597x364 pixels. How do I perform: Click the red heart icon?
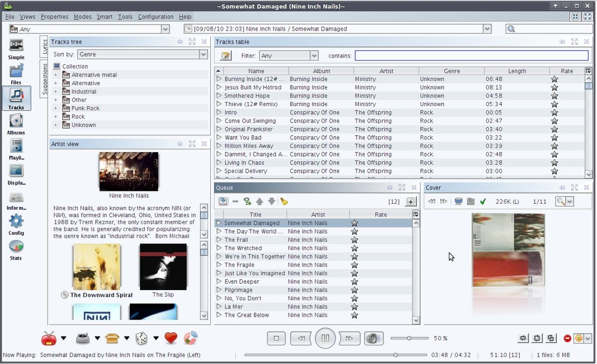[x=171, y=338]
